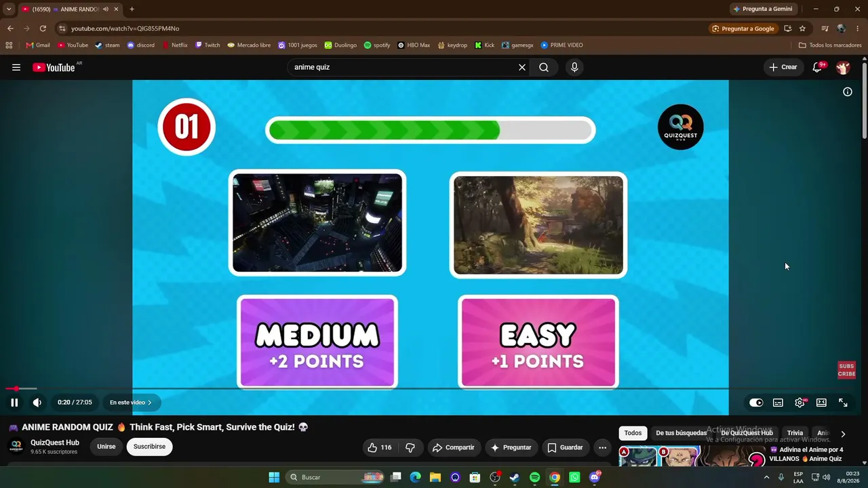Image resolution: width=868 pixels, height=488 pixels.
Task: Open the PRIME VIDEO bookmark
Action: pos(561,45)
